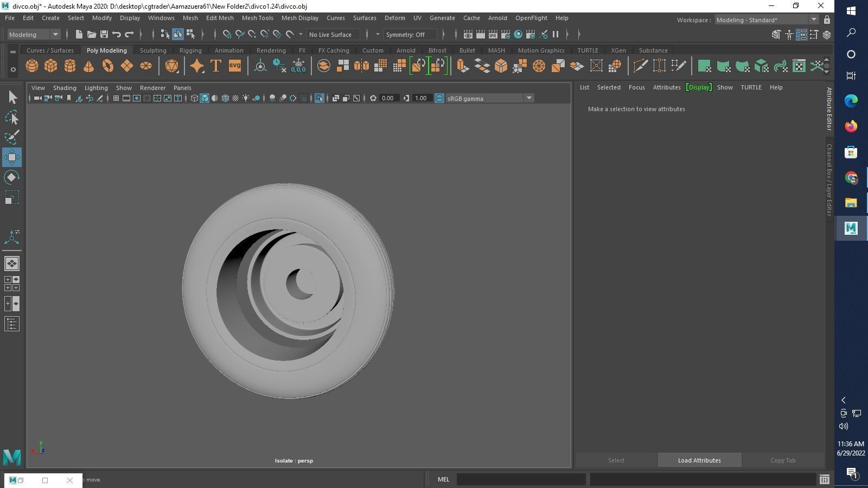Open the shelf tab list menu

[x=13, y=52]
